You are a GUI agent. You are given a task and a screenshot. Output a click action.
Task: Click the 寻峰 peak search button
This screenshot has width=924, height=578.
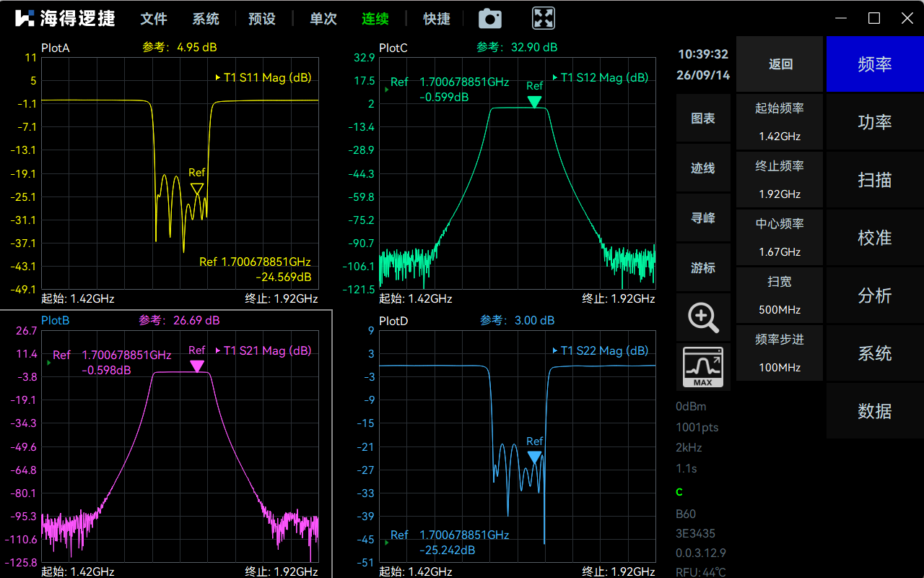703,217
